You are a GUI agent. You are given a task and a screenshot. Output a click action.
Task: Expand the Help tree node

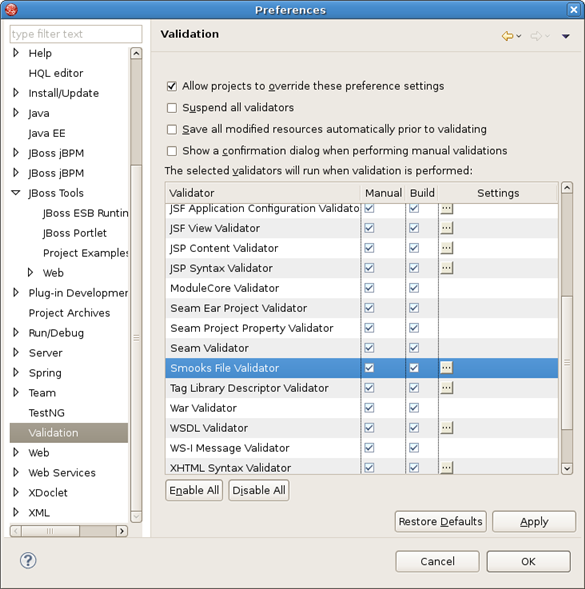[16, 53]
